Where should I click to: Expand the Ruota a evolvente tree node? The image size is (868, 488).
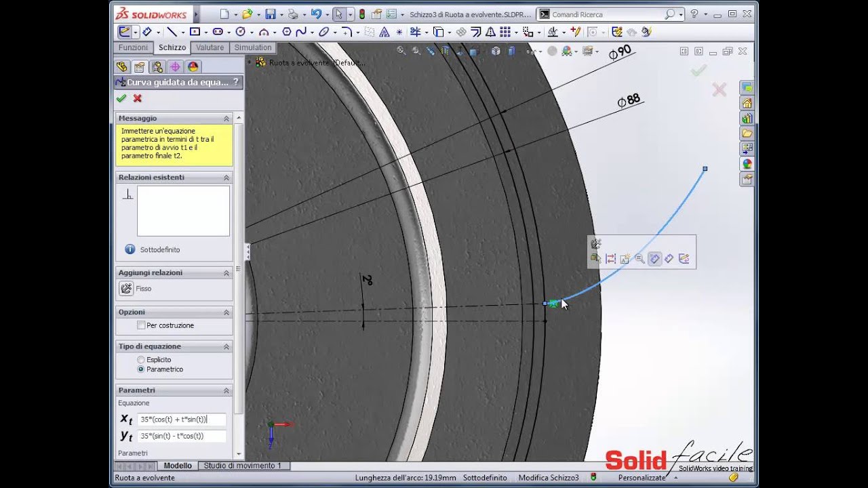click(x=250, y=62)
